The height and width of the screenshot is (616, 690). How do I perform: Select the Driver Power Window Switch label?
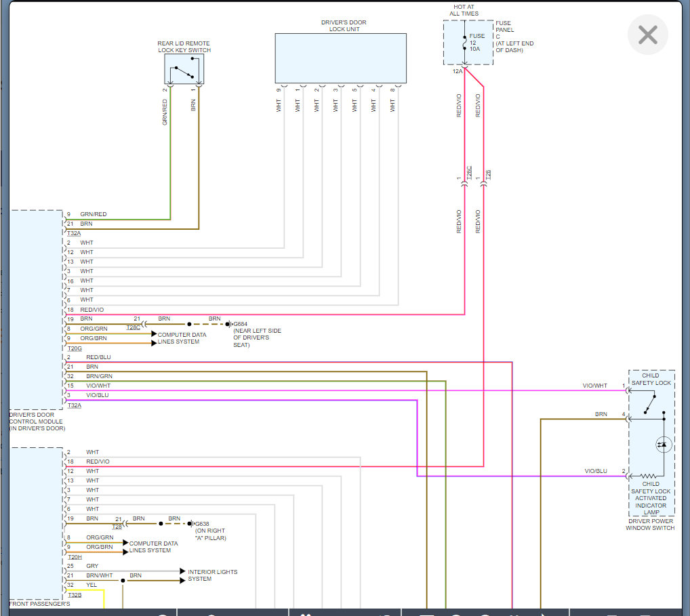649,525
